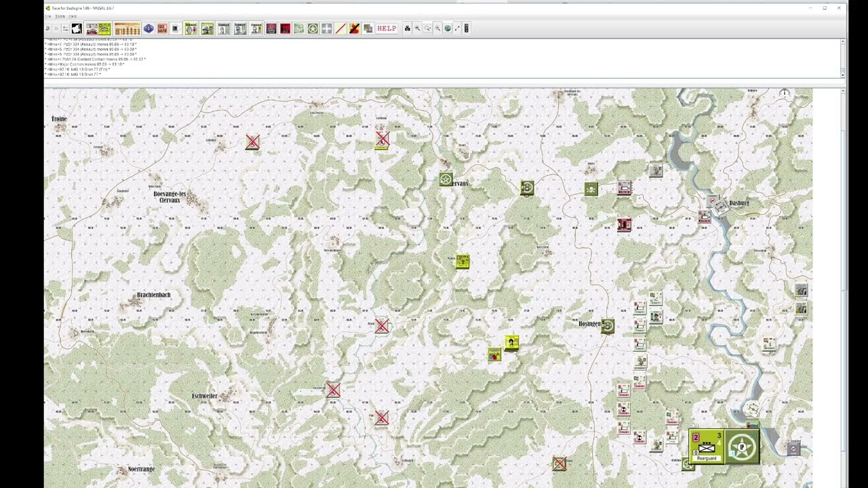Open the third Command portrait button
868x488 pixels.
(224, 28)
